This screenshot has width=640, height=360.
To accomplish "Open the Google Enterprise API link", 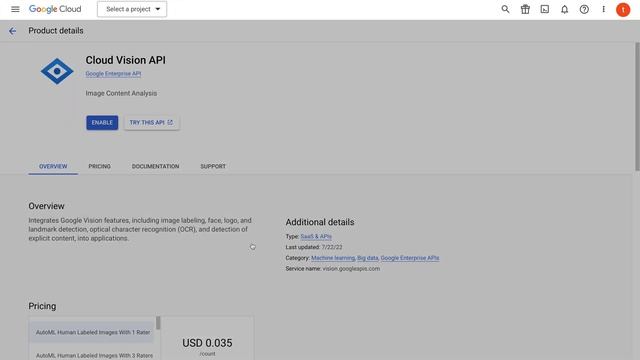I will point(113,73).
